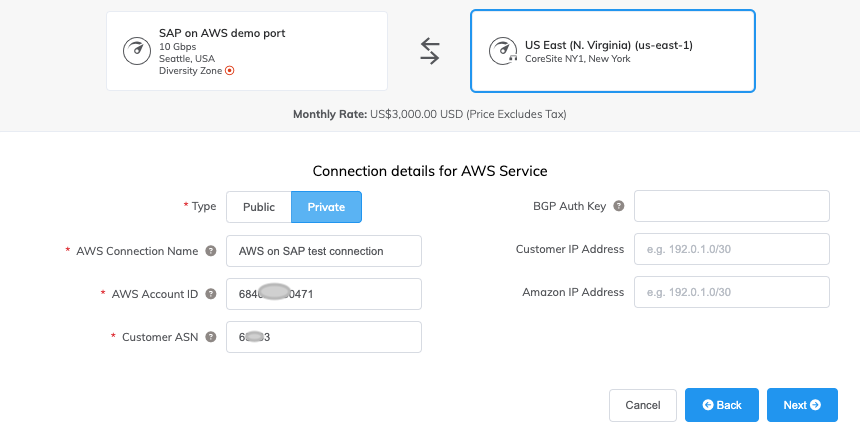
Task: Click the Customer ASN field
Action: tap(324, 337)
